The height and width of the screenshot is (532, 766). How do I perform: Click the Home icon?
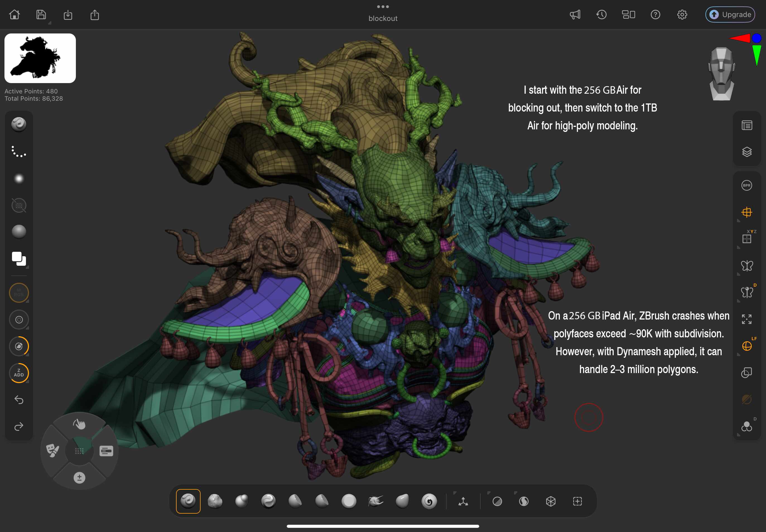[x=14, y=15]
